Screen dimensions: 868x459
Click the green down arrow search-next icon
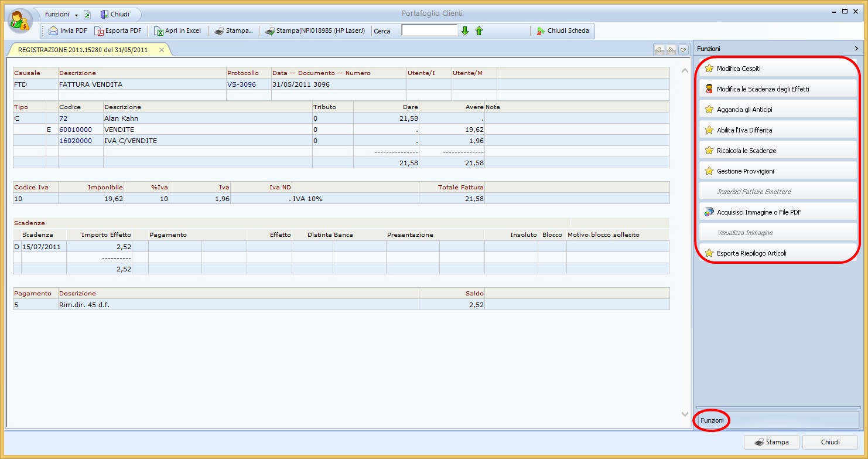tap(465, 31)
